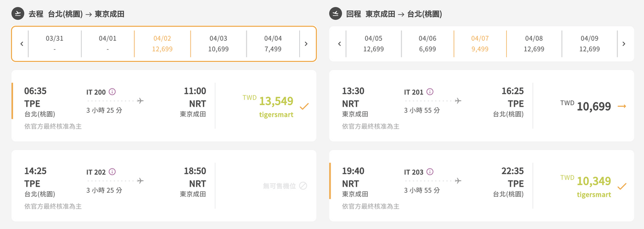This screenshot has height=229, width=644.
Task: Show earlier outbound dates with left chevron
Action: (x=22, y=44)
